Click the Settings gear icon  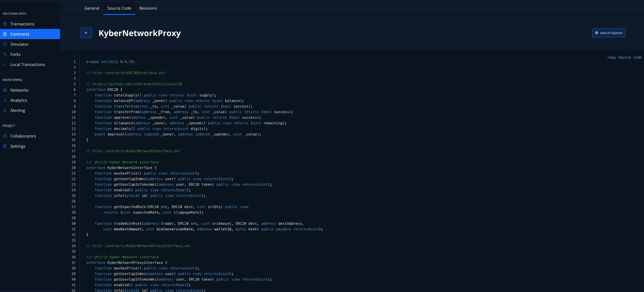tap(5, 146)
